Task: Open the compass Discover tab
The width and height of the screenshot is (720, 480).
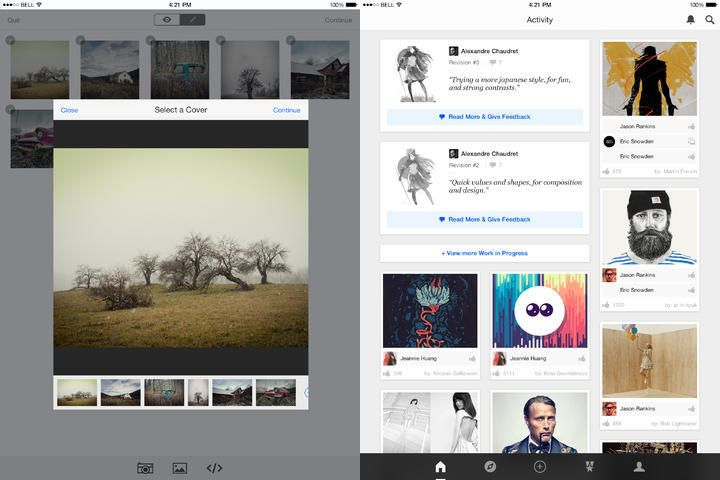Action: pyautogui.click(x=490, y=467)
